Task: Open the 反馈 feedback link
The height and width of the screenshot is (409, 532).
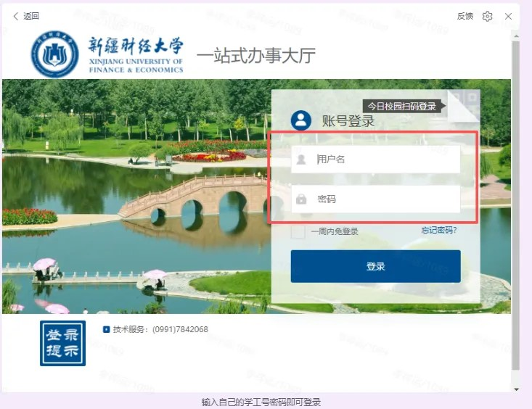Action: [465, 16]
